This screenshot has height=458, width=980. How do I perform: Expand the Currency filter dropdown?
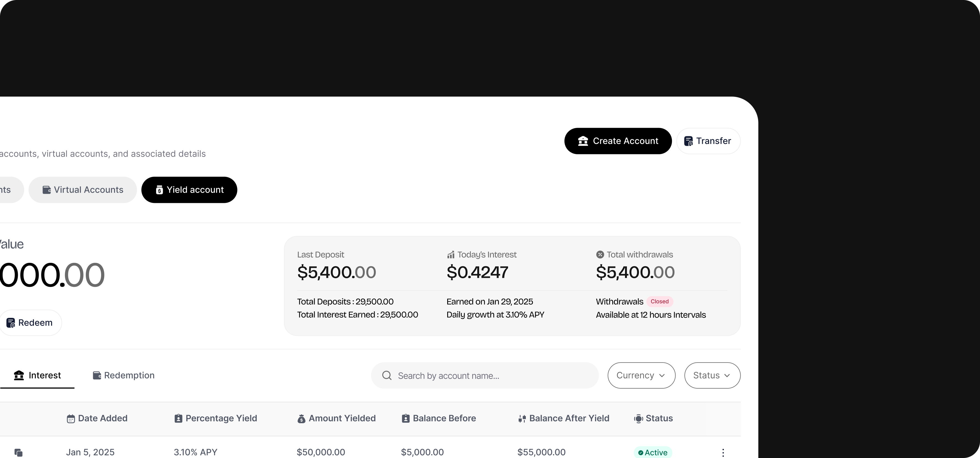[x=641, y=376]
